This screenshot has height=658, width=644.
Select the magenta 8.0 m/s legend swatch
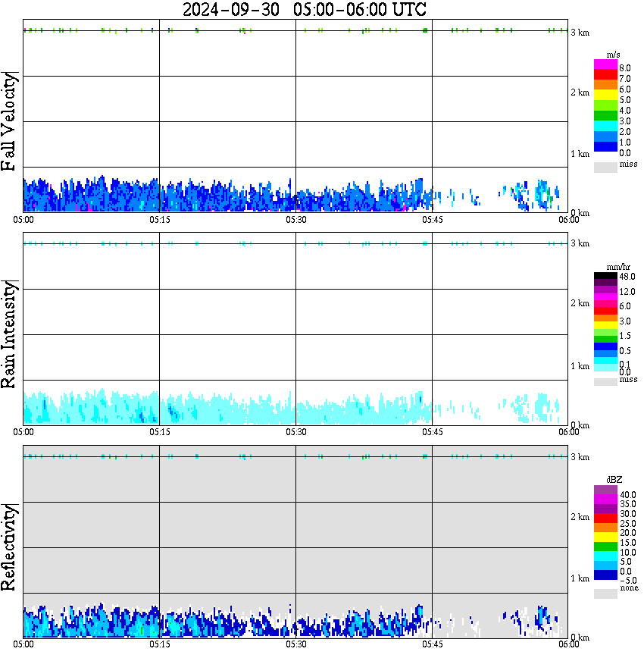click(605, 64)
